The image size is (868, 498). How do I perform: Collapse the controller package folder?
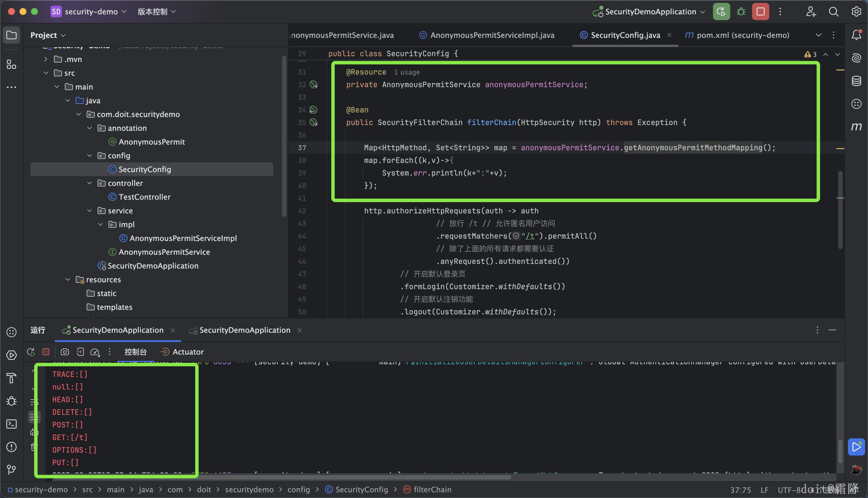pos(90,183)
